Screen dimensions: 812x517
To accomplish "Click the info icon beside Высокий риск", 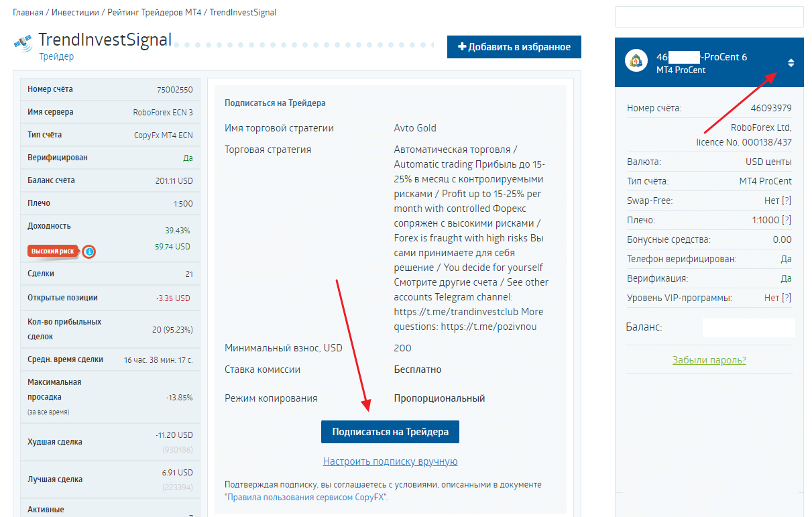I will [x=89, y=251].
